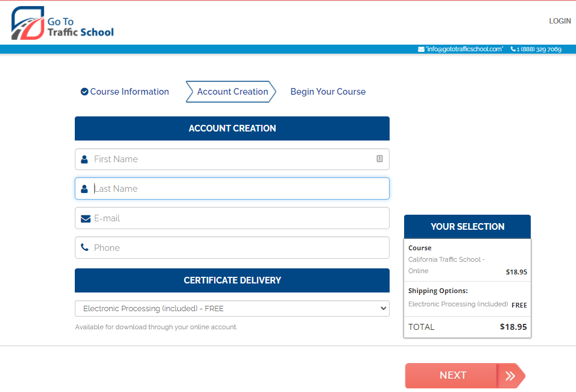
Task: Click the CERTIFICATE DELIVERY header
Action: (232, 280)
